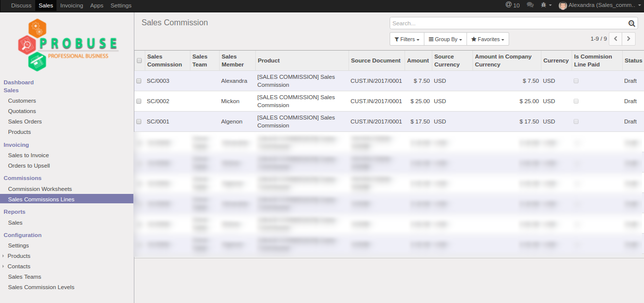
Task: Click the search magnifier icon
Action: (632, 23)
